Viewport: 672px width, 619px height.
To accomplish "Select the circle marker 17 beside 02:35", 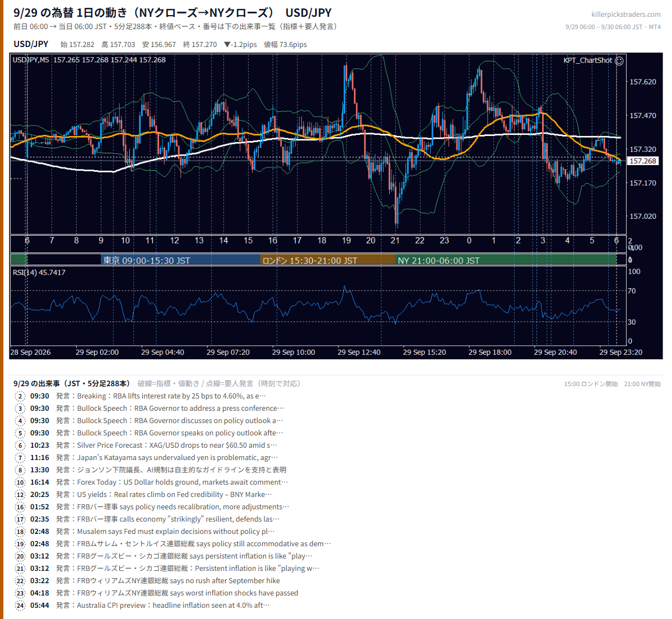I will [20, 519].
